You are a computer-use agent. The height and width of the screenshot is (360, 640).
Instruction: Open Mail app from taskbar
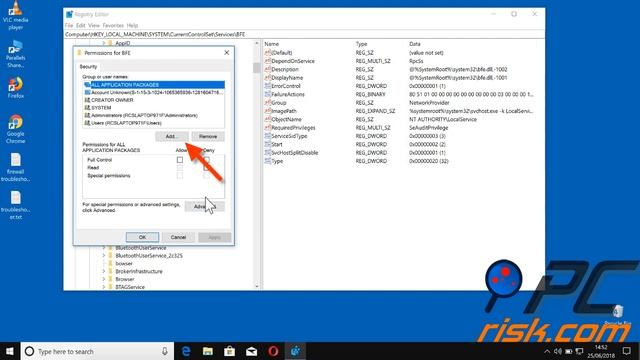tap(251, 351)
